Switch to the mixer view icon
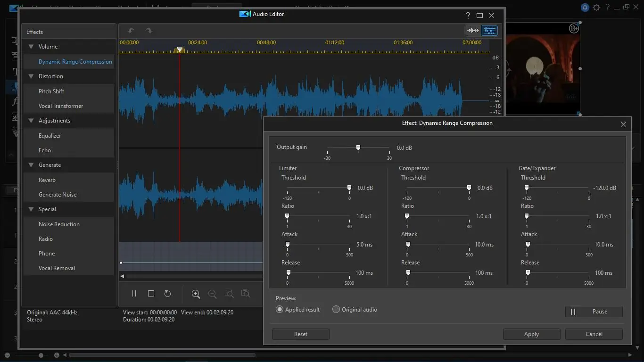Screen dimensions: 644x362 [489, 31]
